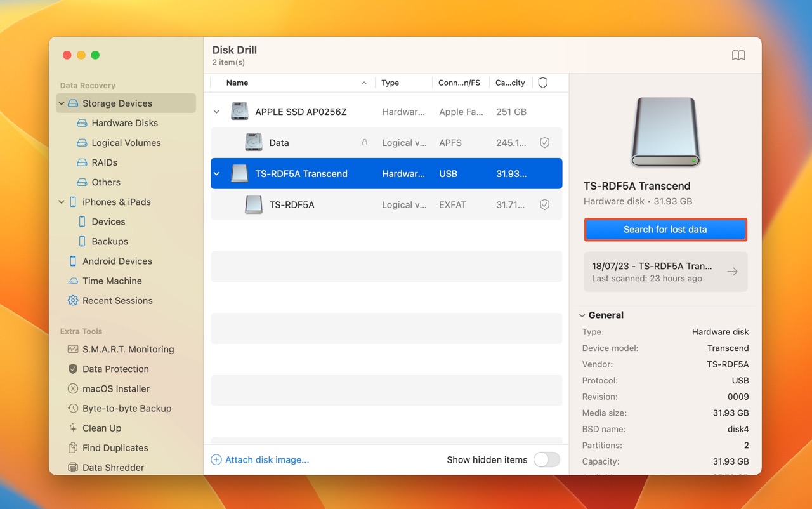Click the Data volume disk icon
The image size is (812, 509).
click(x=254, y=142)
